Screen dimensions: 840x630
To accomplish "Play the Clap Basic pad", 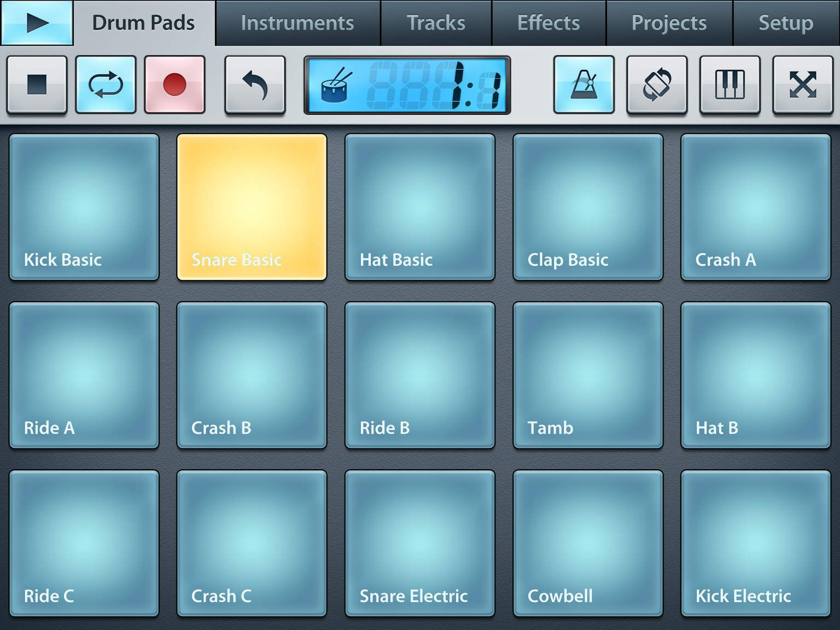I will pos(588,207).
